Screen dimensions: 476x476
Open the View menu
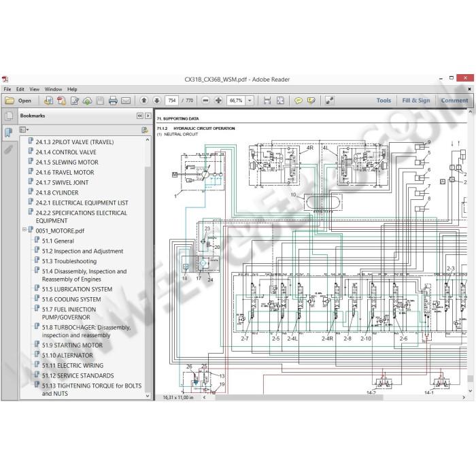34,89
